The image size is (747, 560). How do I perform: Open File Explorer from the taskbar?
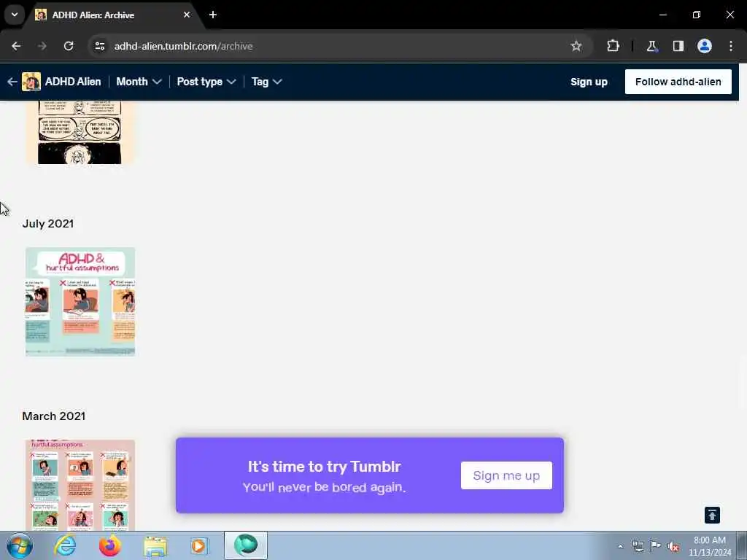point(155,545)
